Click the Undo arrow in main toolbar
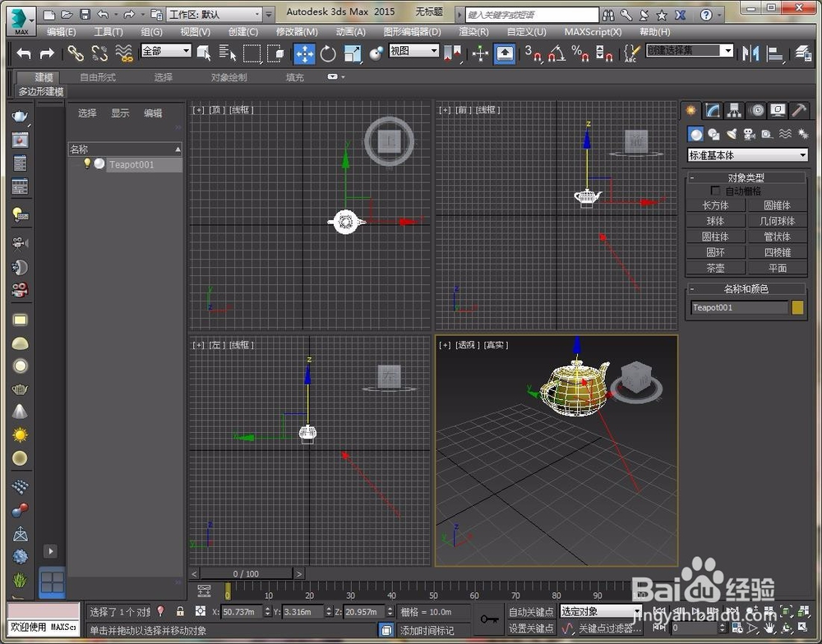The height and width of the screenshot is (644, 822). [x=24, y=53]
